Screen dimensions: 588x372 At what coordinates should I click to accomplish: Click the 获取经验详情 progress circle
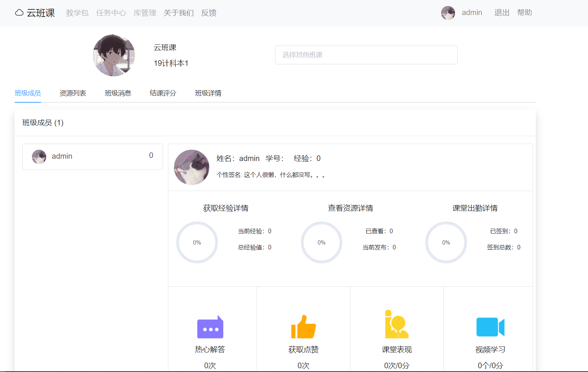[x=197, y=242]
